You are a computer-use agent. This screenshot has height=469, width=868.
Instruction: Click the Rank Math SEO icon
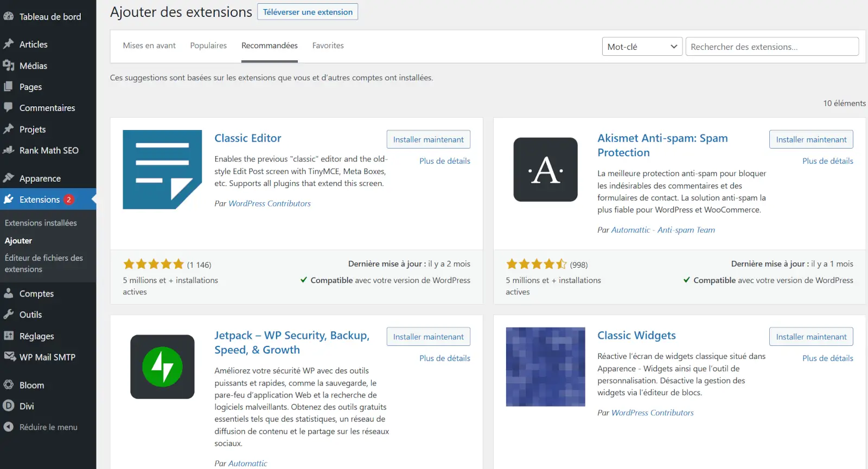pyautogui.click(x=9, y=150)
